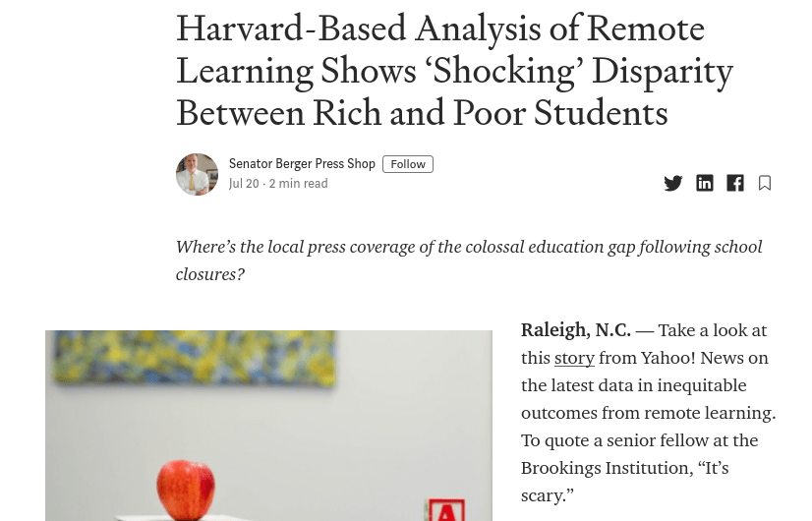Screen dimensions: 812x521
Task: Click the Harvard-Based Analysis headline
Action: click(x=454, y=71)
